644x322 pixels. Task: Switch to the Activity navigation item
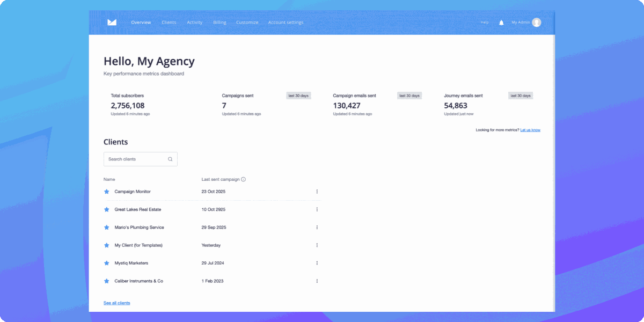click(194, 23)
